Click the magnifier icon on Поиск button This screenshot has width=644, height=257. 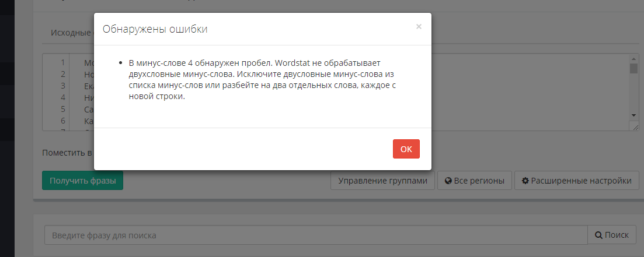[x=598, y=235]
